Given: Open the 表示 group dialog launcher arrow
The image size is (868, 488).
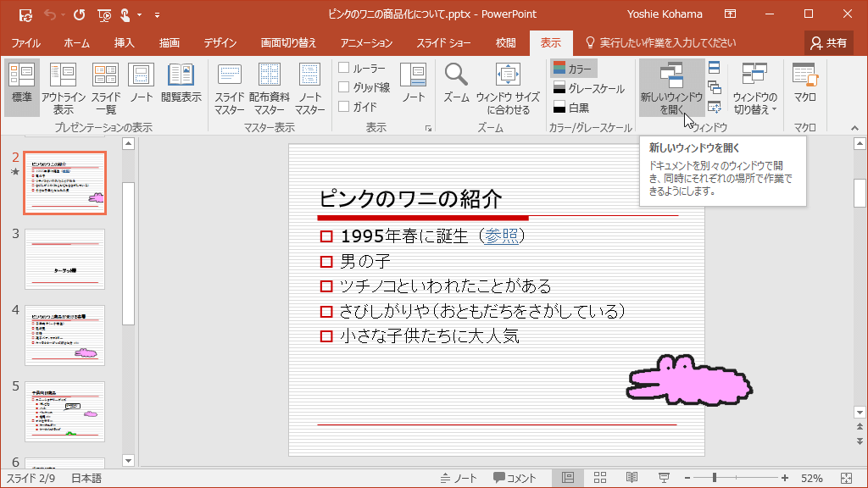Looking at the screenshot, I should (429, 127).
